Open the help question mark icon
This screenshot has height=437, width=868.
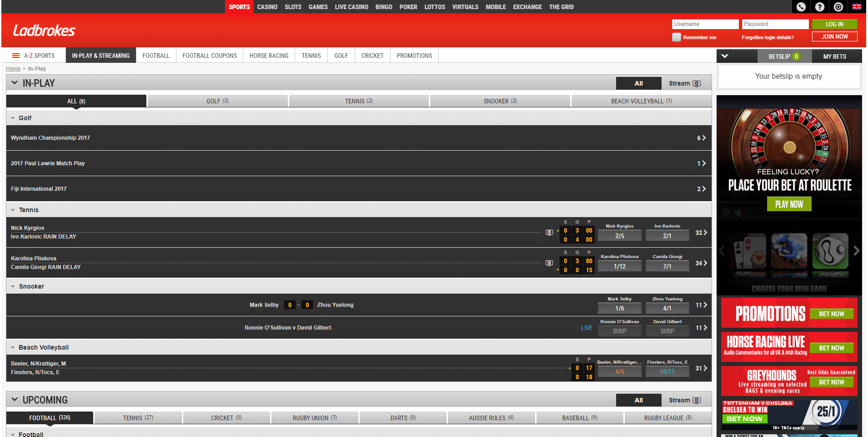[x=820, y=7]
